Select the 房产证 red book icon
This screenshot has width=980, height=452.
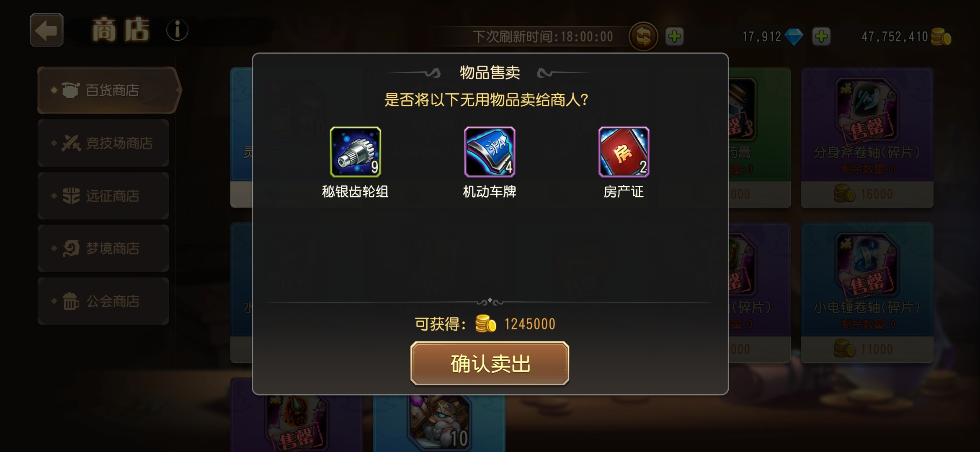(624, 152)
